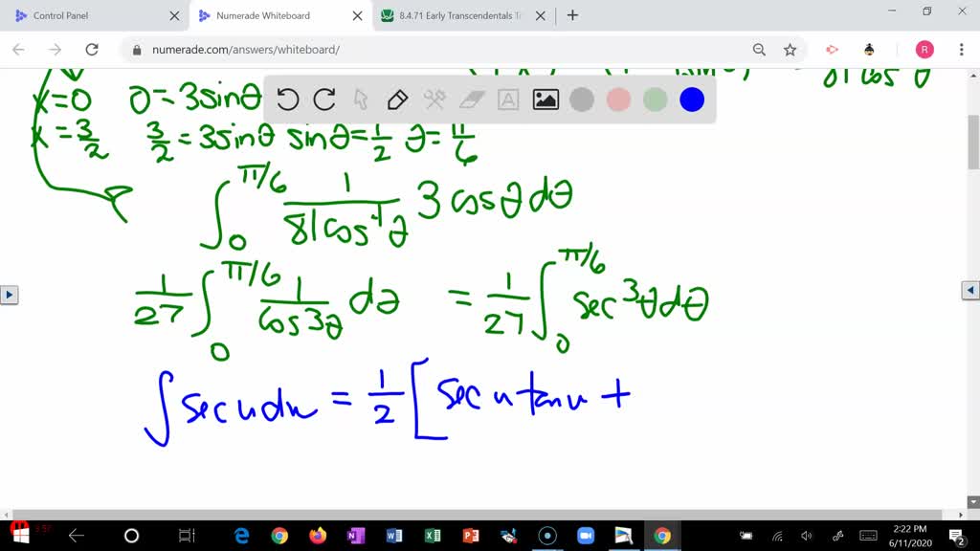Choose the eraser tool
The width and height of the screenshot is (980, 551).
pos(472,99)
